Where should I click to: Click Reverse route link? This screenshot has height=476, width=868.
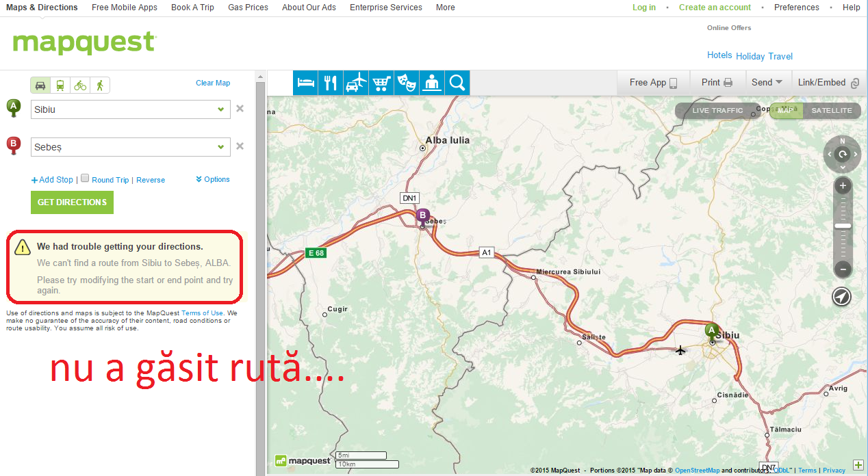point(151,180)
